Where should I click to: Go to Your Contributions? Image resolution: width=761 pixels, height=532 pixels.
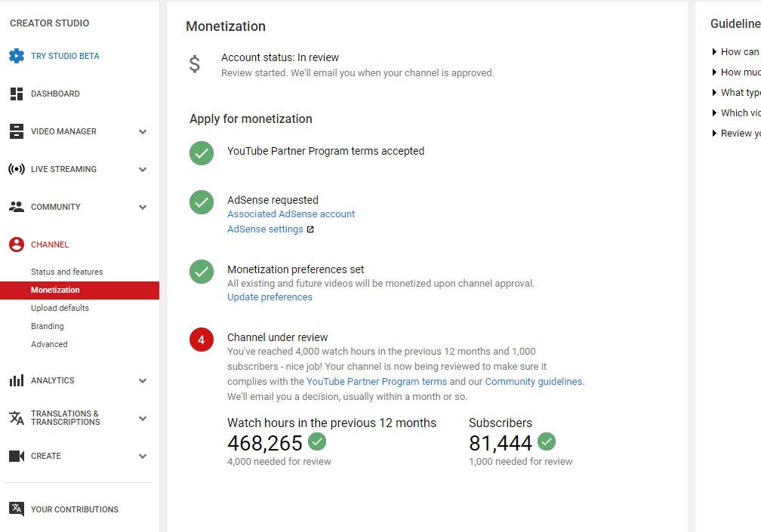coord(75,509)
